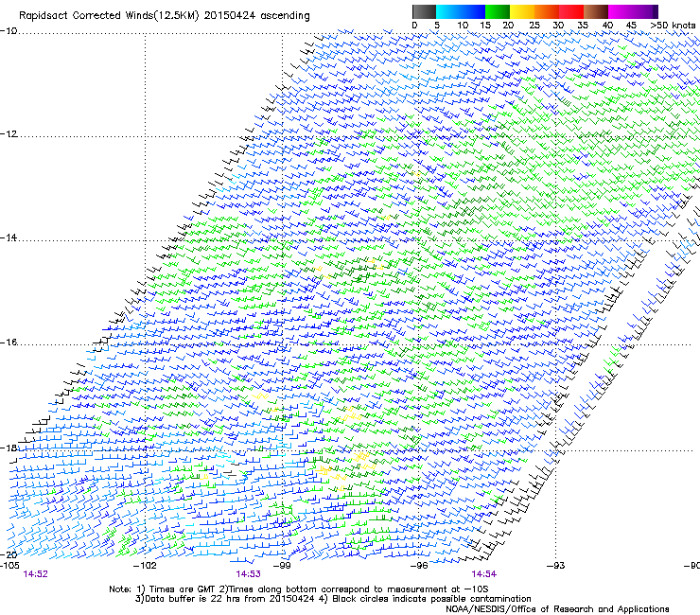Image resolution: width=700 pixels, height=615 pixels.
Task: Click the legend tick label '40'
Action: pos(607,26)
